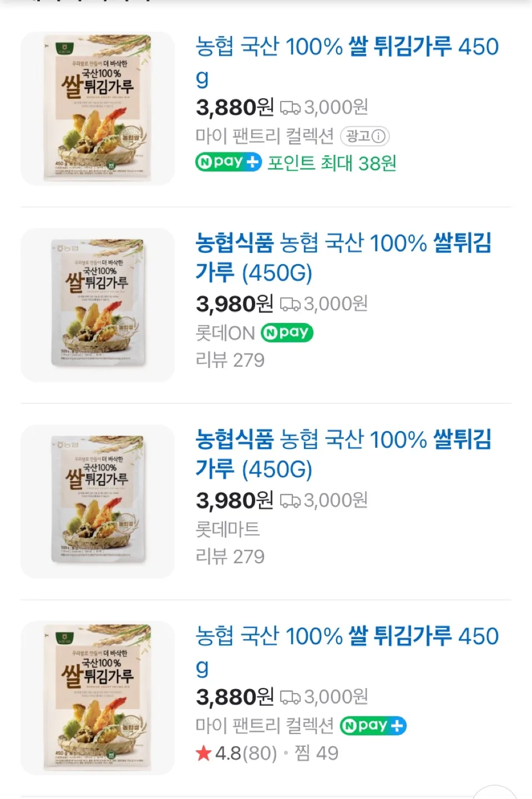Tap delivery truck icon in the 롯데마트 listing
The height and width of the screenshot is (799, 532).
point(290,500)
